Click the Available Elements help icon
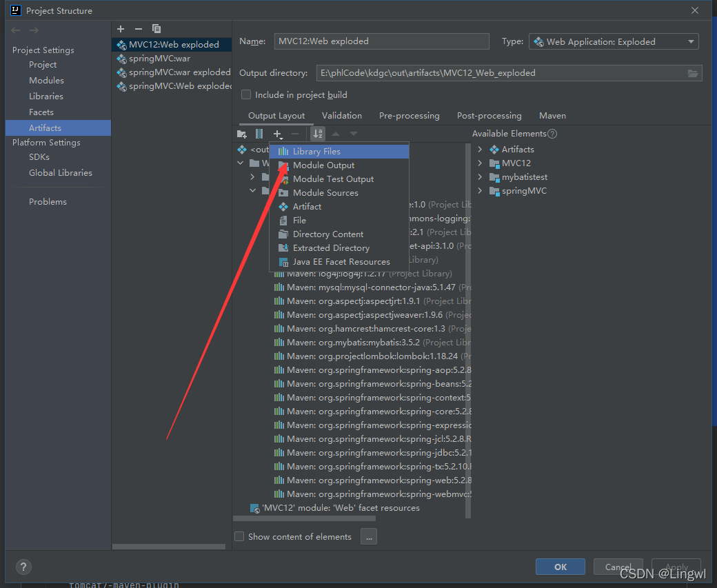Viewport: 717px width, 588px height. [x=552, y=134]
